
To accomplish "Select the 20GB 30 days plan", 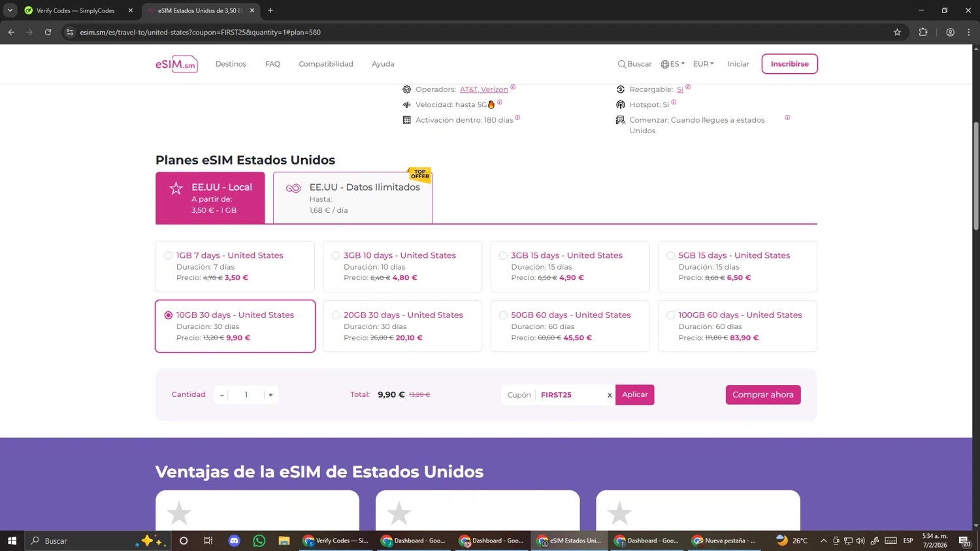I will [402, 326].
